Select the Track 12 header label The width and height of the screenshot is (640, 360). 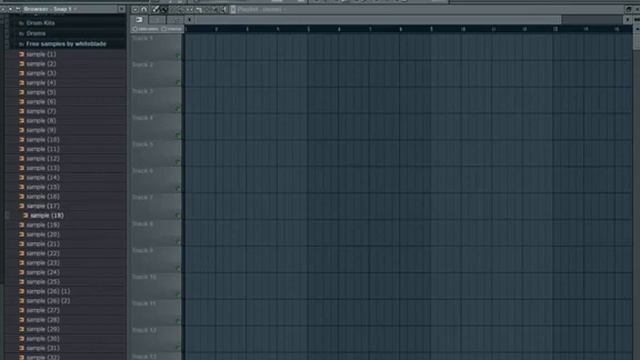pyautogui.click(x=144, y=330)
